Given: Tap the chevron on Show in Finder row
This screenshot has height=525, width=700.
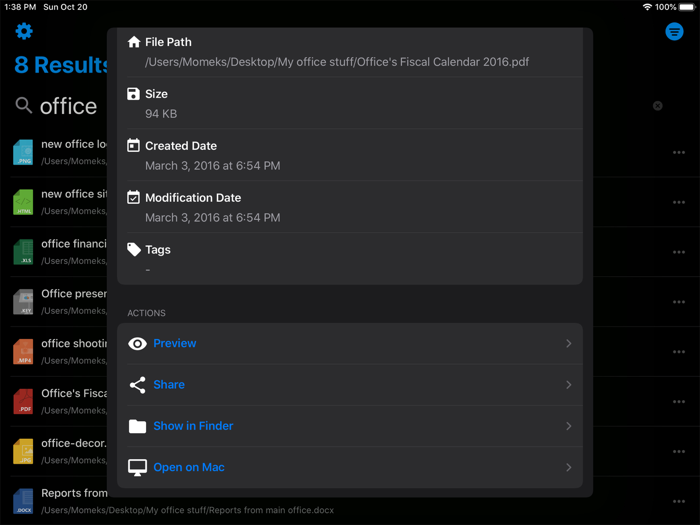Looking at the screenshot, I should pos(568,426).
